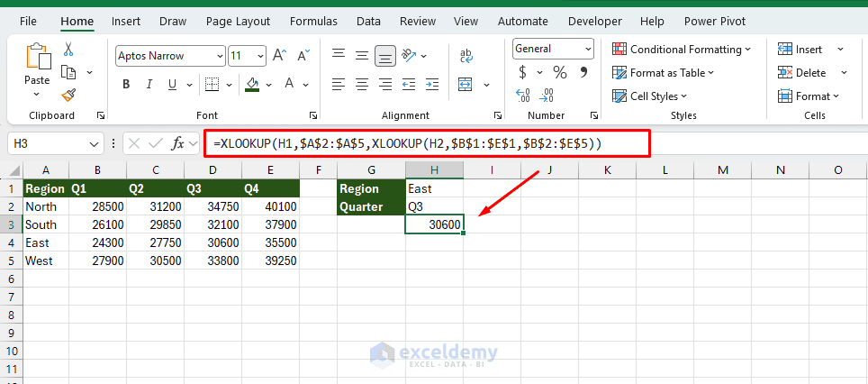Open General number format dropdown
This screenshot has height=384, width=868.
588,49
